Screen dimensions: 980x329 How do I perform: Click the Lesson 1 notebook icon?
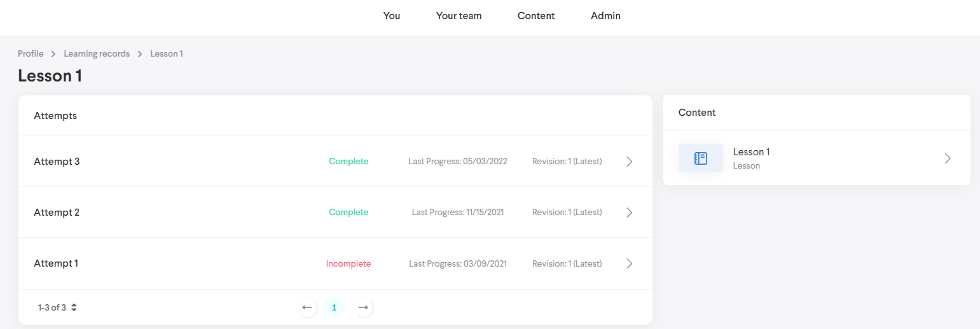coord(700,158)
